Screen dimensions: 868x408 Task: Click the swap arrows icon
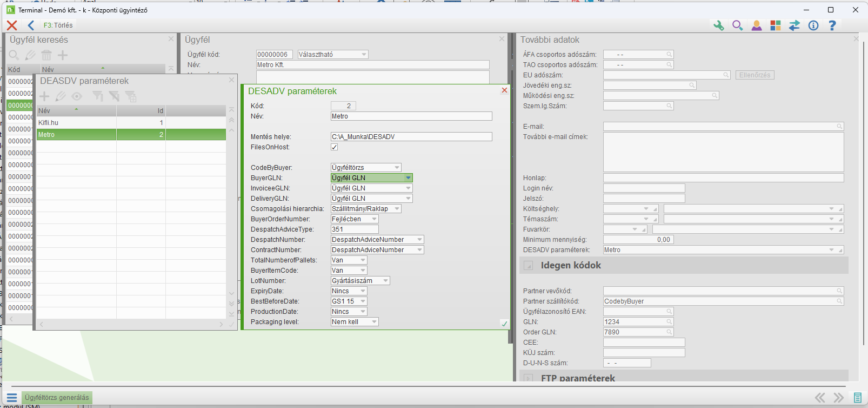tap(794, 25)
